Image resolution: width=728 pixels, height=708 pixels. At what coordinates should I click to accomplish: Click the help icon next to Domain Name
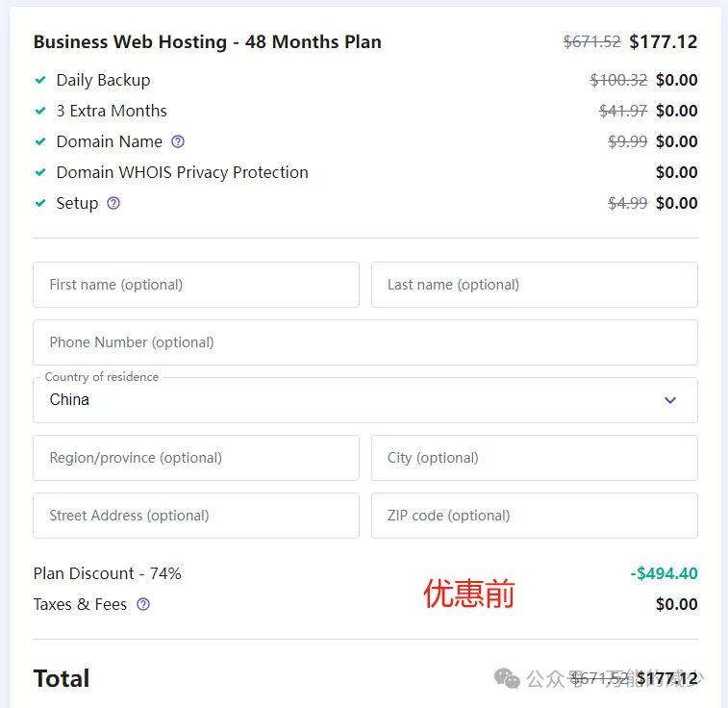(x=178, y=141)
